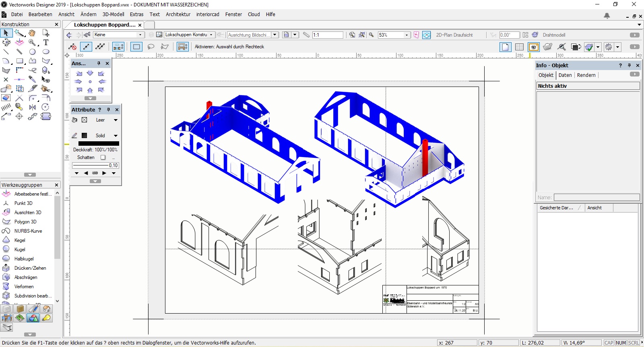Open the render settings teapot icon
This screenshot has height=347, width=644.
(535, 35)
